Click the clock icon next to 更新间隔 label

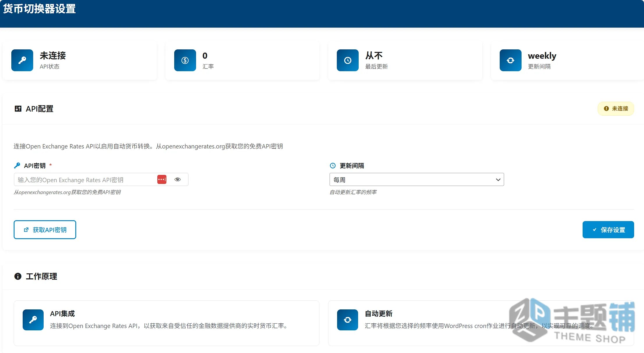click(333, 166)
